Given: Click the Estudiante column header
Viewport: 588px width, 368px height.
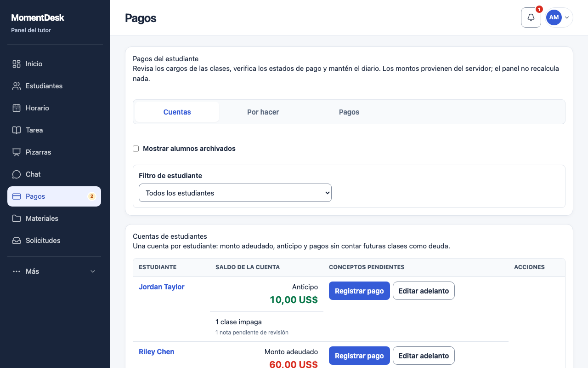Looking at the screenshot, I should tap(158, 267).
